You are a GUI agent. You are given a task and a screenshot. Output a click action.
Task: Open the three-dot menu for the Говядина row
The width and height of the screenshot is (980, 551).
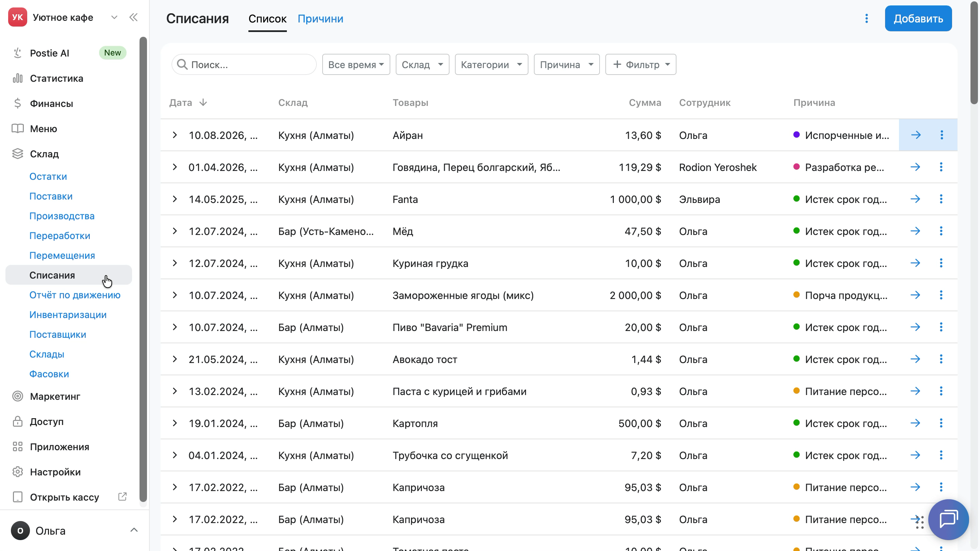point(941,167)
